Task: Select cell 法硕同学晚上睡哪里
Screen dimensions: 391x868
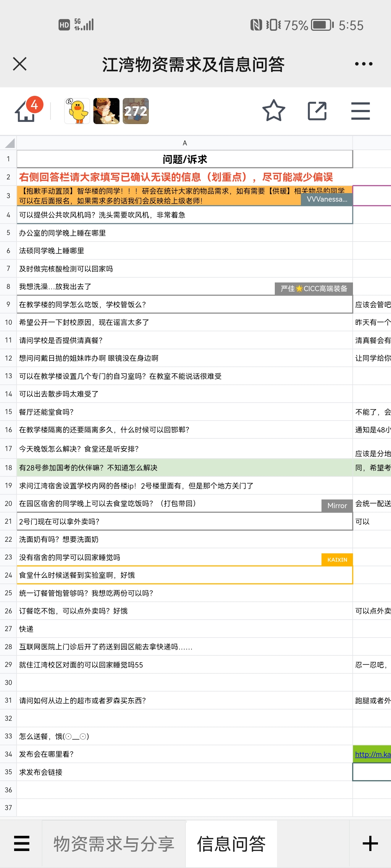Action: tap(185, 251)
